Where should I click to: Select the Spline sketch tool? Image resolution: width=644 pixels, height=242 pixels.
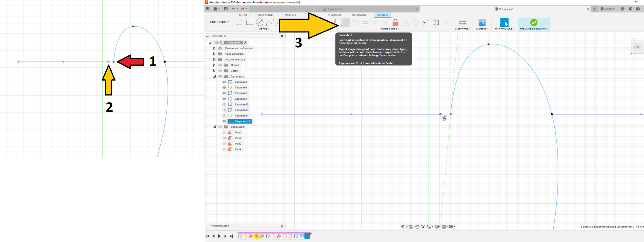point(269,22)
